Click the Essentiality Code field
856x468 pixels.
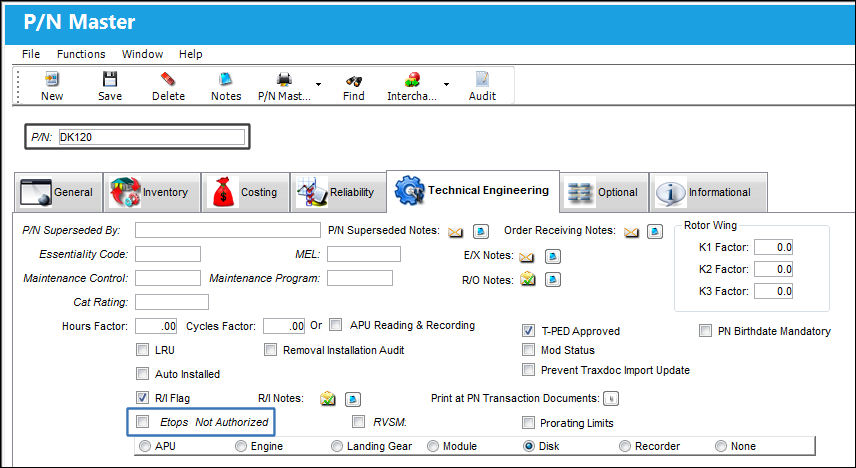168,254
